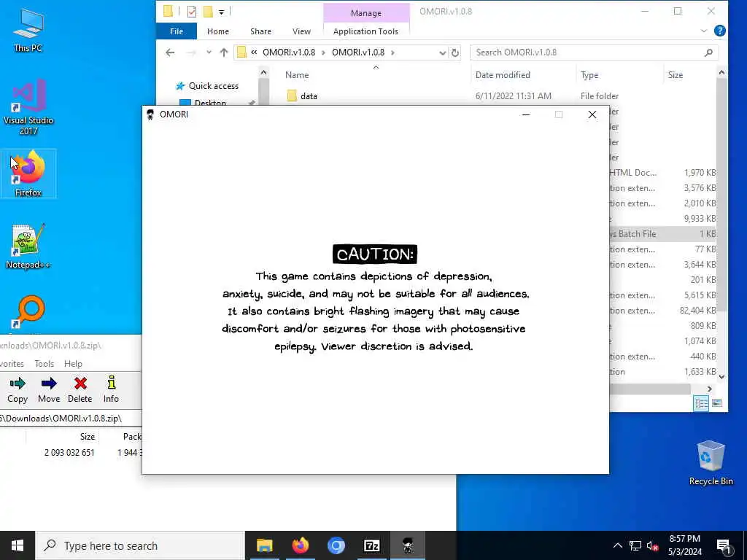Image resolution: width=747 pixels, height=560 pixels.
Task: Expand the Explorer ribbon chevron
Action: click(704, 31)
